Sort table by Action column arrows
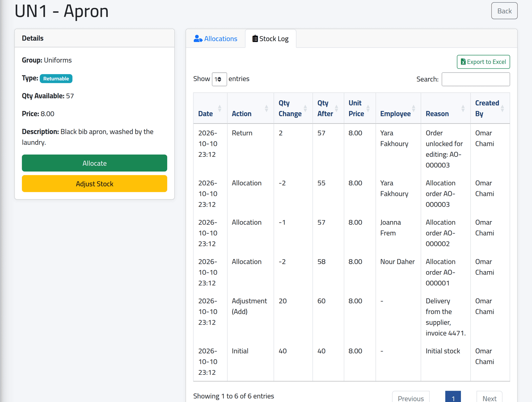Image resolution: width=532 pixels, height=402 pixels. coord(266,108)
